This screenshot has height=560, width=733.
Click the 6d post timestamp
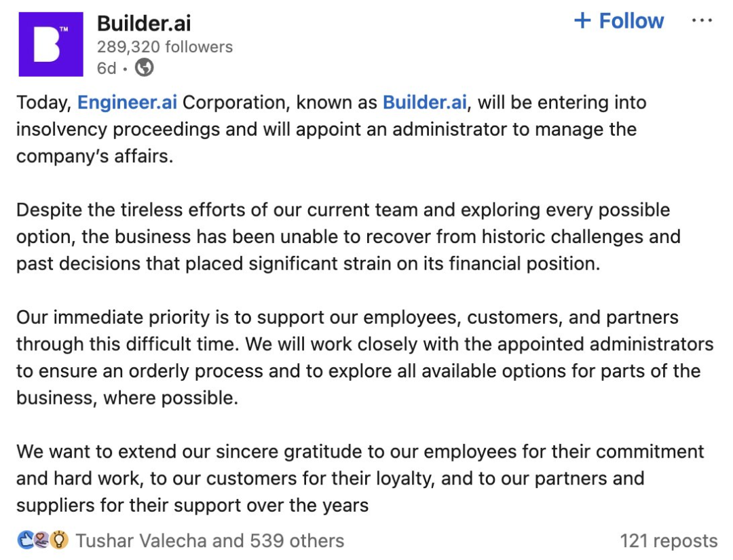click(107, 68)
